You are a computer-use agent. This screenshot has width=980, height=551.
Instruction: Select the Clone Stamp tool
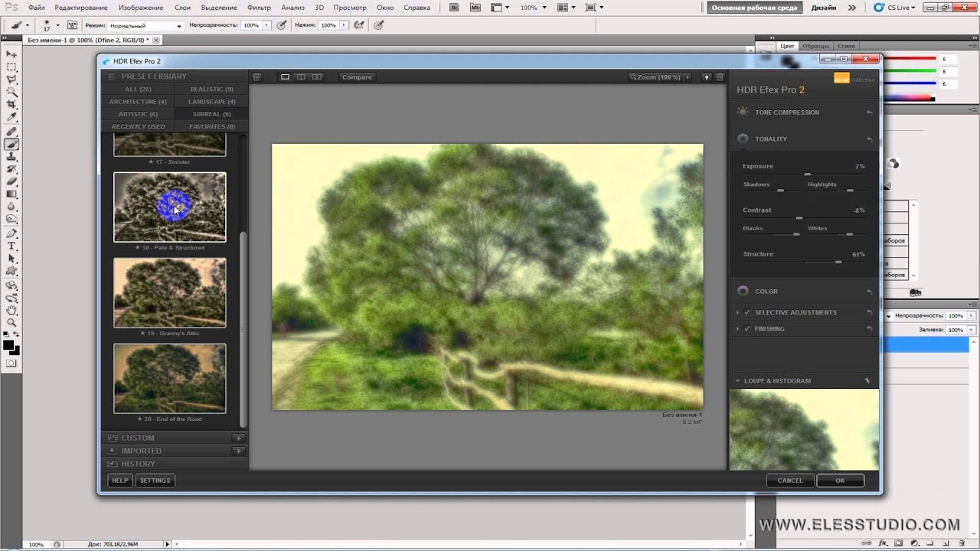[x=11, y=156]
